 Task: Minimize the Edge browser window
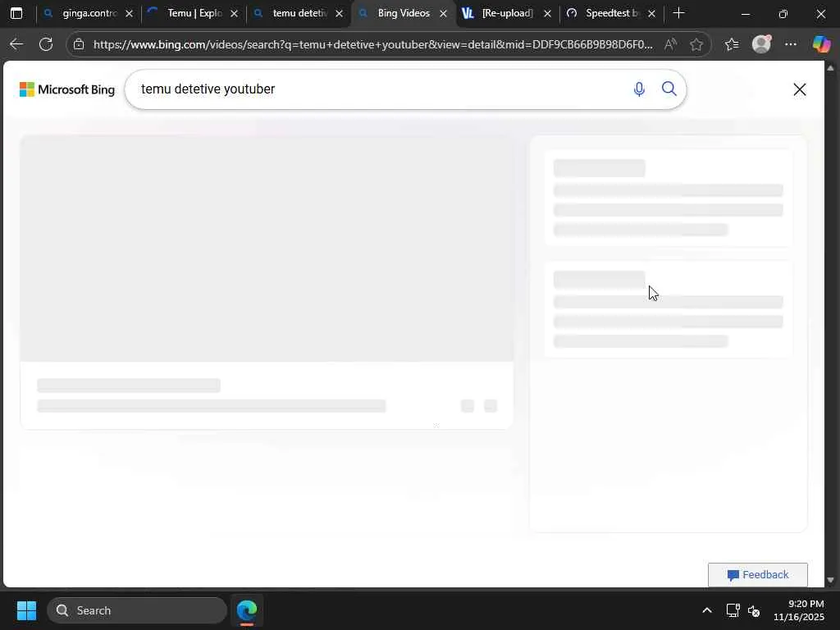[x=745, y=14]
